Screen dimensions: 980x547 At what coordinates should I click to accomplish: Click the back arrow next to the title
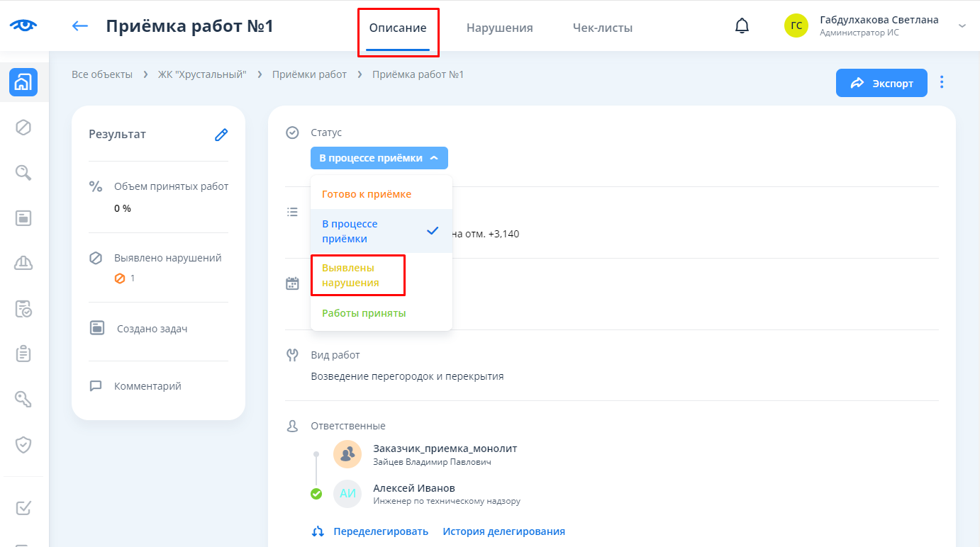(x=80, y=26)
